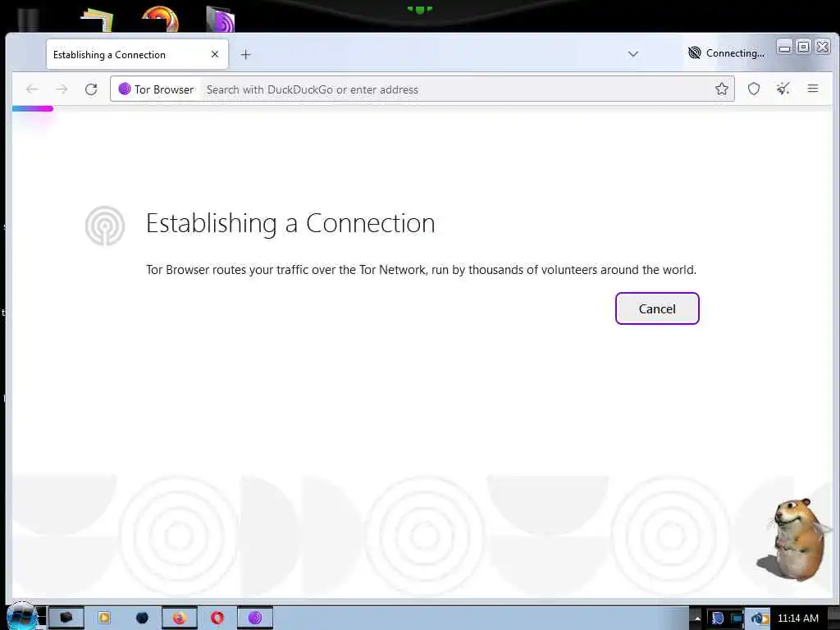The image size is (840, 630).
Task: Switch to Tor Browser taskbar button
Action: click(255, 618)
